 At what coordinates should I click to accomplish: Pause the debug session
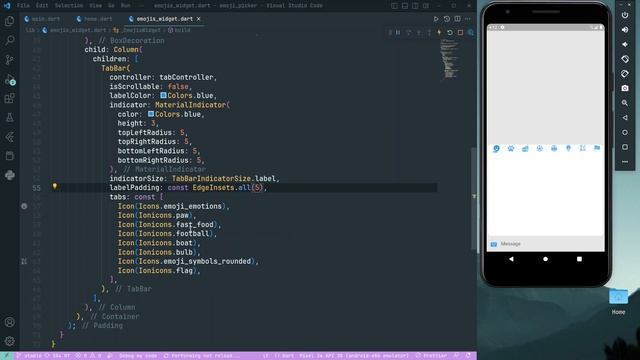(398, 32)
